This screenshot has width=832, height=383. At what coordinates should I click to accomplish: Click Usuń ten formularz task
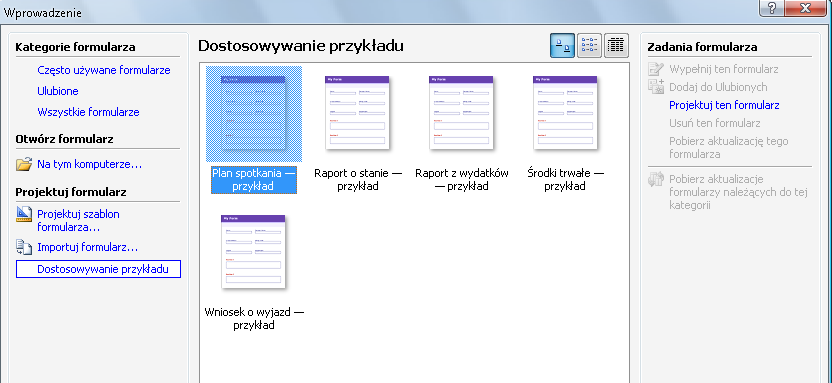coord(715,123)
